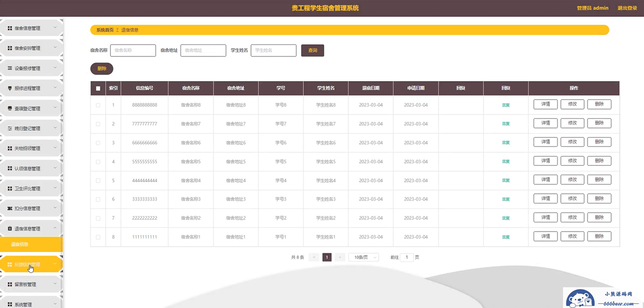The height and width of the screenshot is (308, 644).
Task: Click the 查询 search button
Action: (313, 50)
